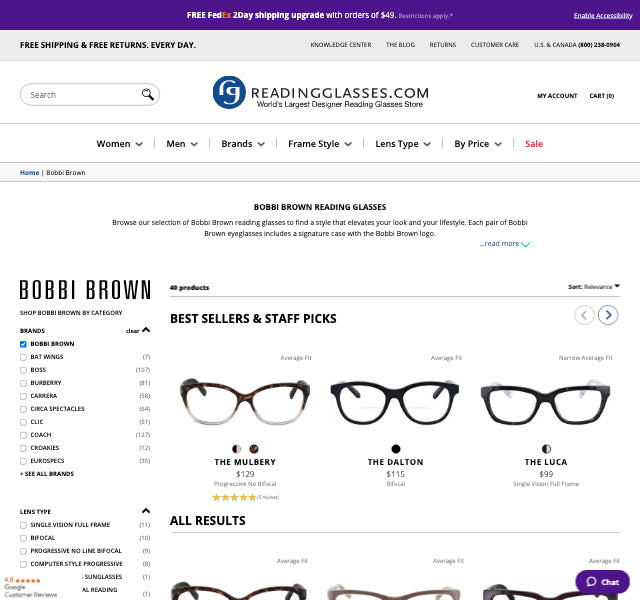Open the Women dropdown menu
This screenshot has width=640, height=600.
coord(120,144)
